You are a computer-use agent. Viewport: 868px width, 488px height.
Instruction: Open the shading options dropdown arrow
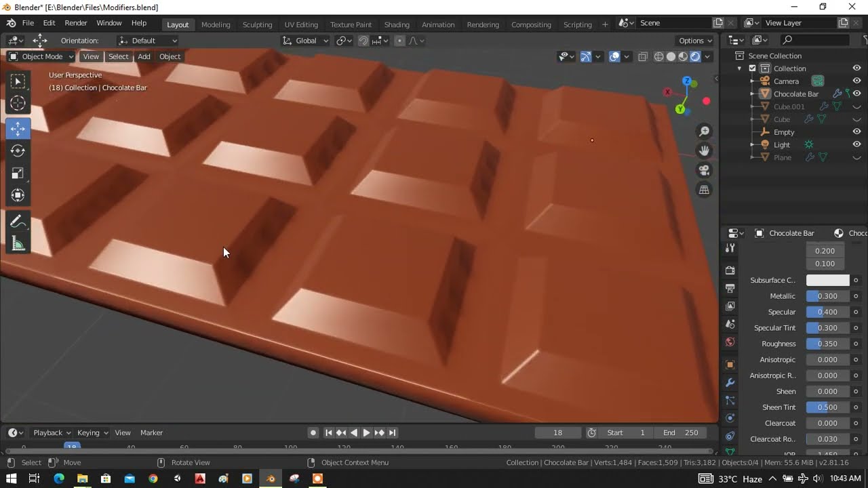click(708, 57)
